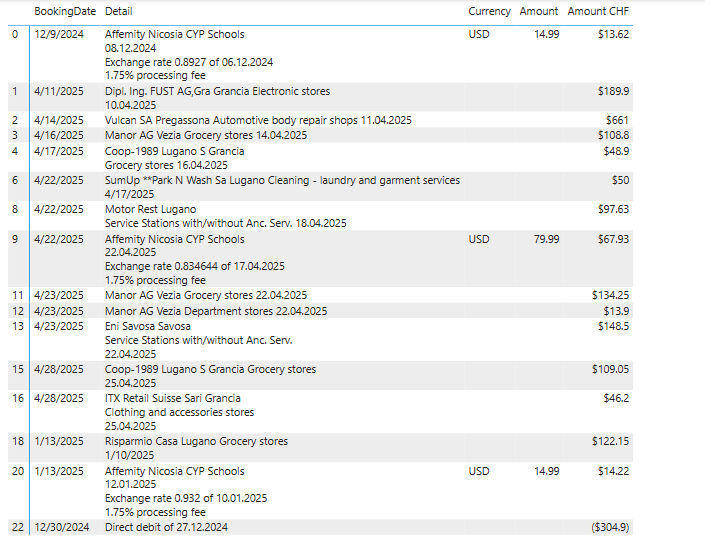Click the Direct debit of 27.12.2024 row
This screenshot has width=705, height=554.
pyautogui.click(x=320, y=527)
